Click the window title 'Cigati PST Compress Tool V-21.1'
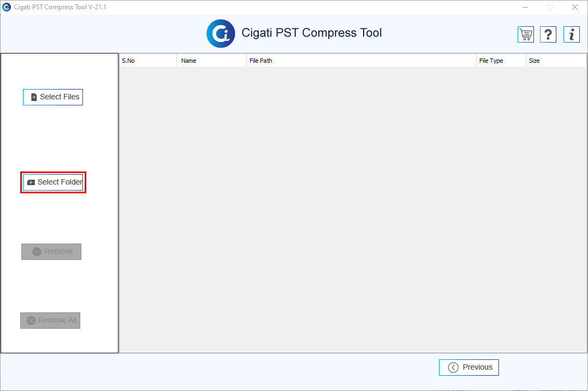 pos(60,7)
